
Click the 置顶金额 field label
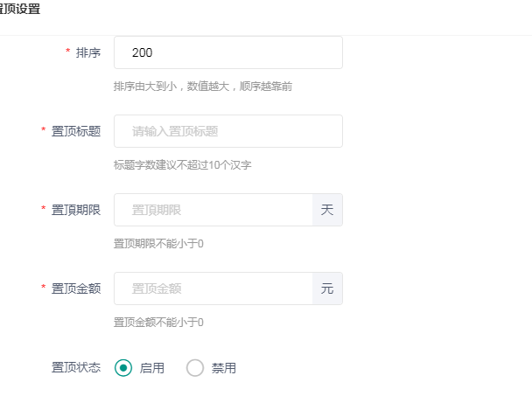76,288
